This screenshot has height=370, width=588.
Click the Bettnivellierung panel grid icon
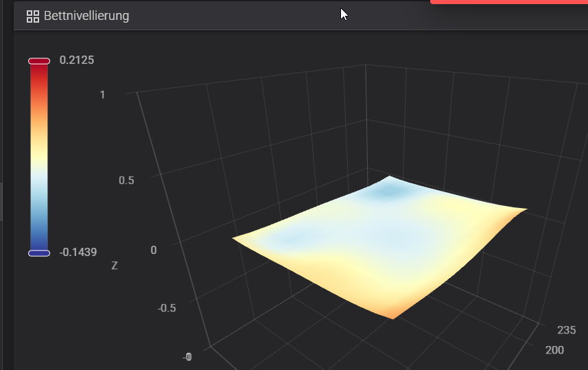coord(33,16)
